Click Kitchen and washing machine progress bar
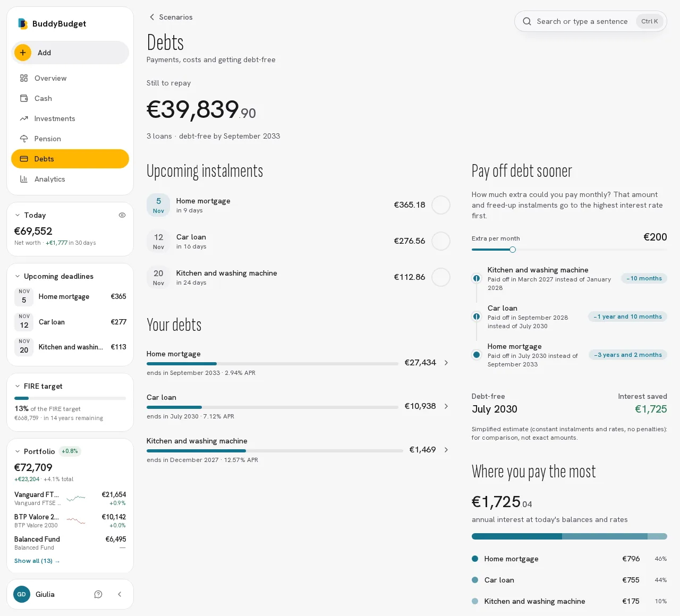Screen dimensions: 680x616 tap(275, 451)
